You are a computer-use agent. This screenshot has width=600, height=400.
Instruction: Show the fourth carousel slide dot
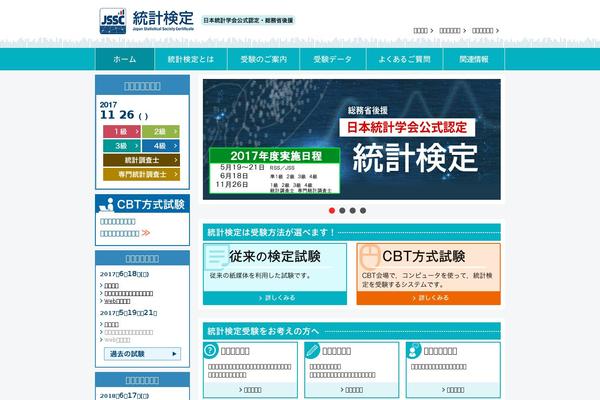coord(363,211)
